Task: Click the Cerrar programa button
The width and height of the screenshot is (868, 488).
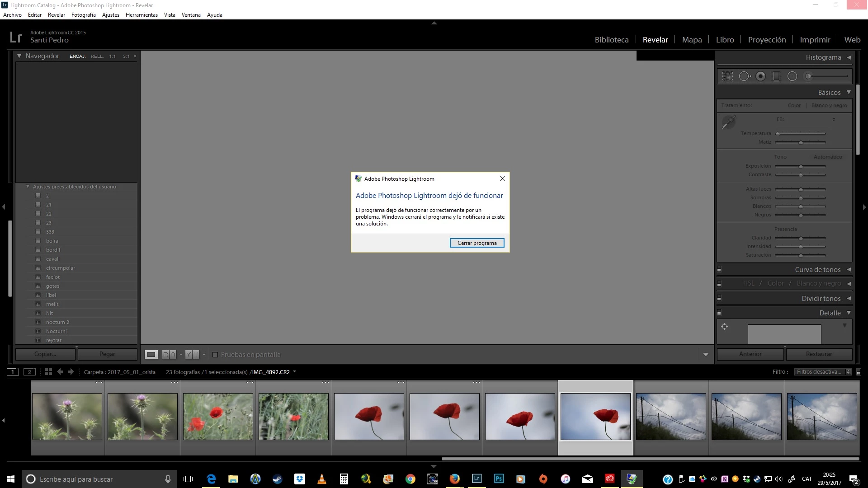Action: 477,243
